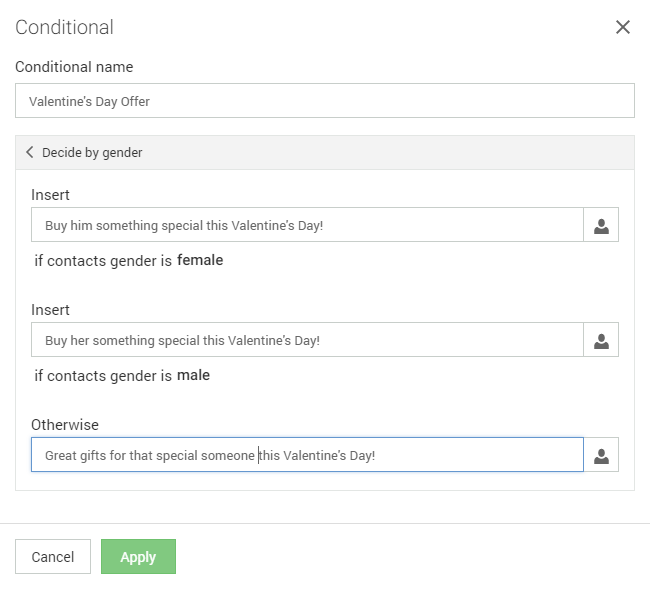This screenshot has height=589, width=650.
Task: Collapse the 'Decide by gender' header bar
Action: (x=324, y=153)
